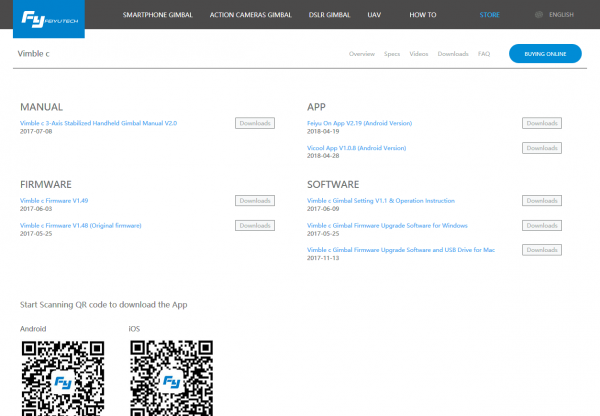Switch to the Videos tab

[419, 54]
